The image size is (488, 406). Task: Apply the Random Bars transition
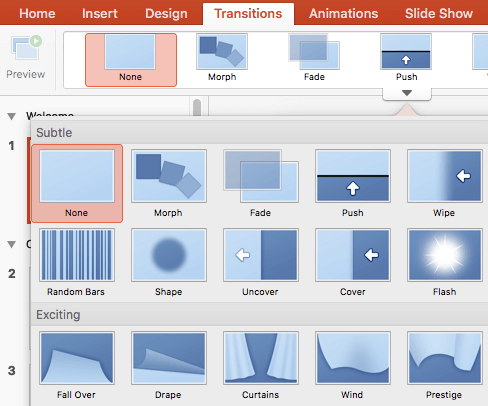click(x=77, y=262)
